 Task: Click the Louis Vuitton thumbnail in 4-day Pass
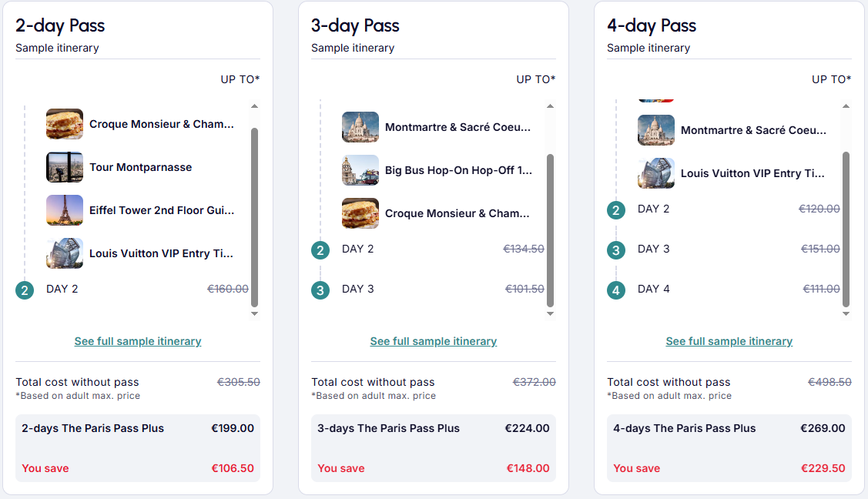pos(655,172)
